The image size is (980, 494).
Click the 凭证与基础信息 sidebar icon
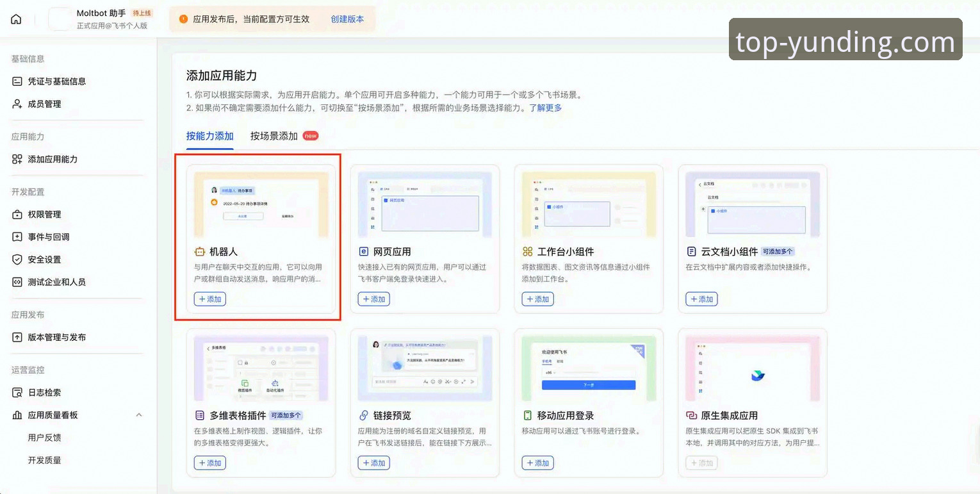[17, 81]
